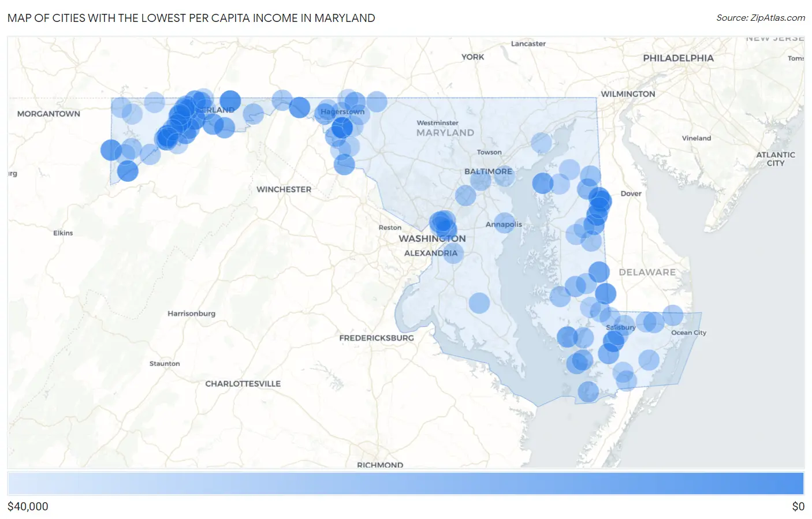Click the Reston label

390,227
